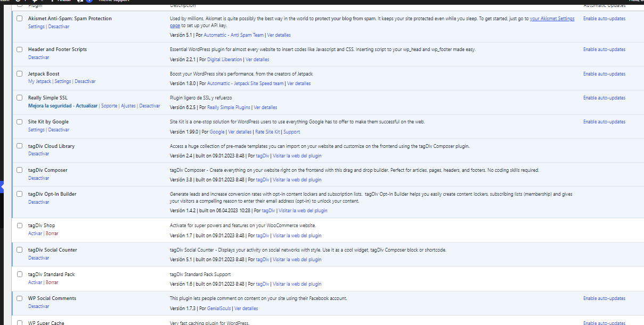
Task: Open tagDiv author link in tagDiv Composer row
Action: click(263, 180)
